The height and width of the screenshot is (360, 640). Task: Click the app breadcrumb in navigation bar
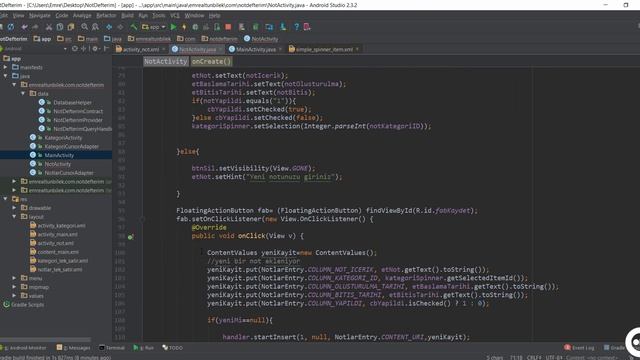pyautogui.click(x=42, y=39)
